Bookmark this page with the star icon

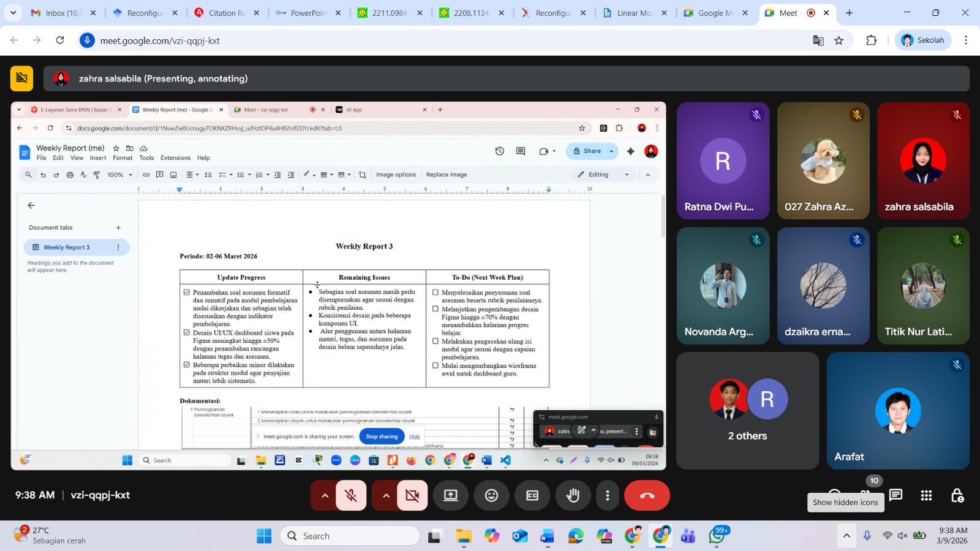click(x=839, y=40)
